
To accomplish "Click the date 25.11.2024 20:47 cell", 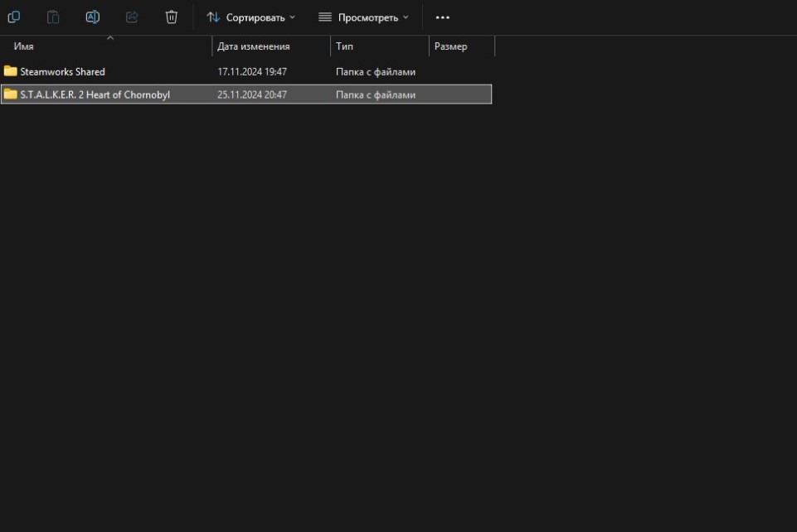I will pos(252,95).
